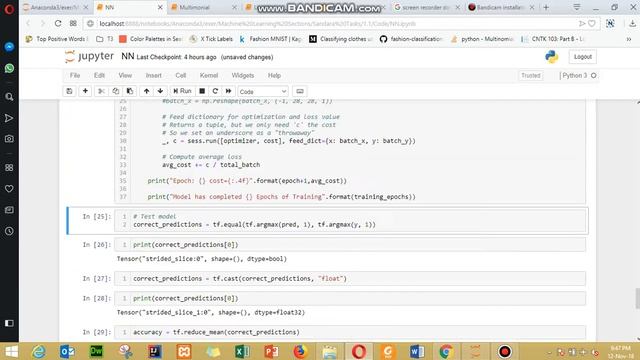Image resolution: width=640 pixels, height=360 pixels.
Task: Cut selected cells with scissors icon
Action: pos(101,91)
